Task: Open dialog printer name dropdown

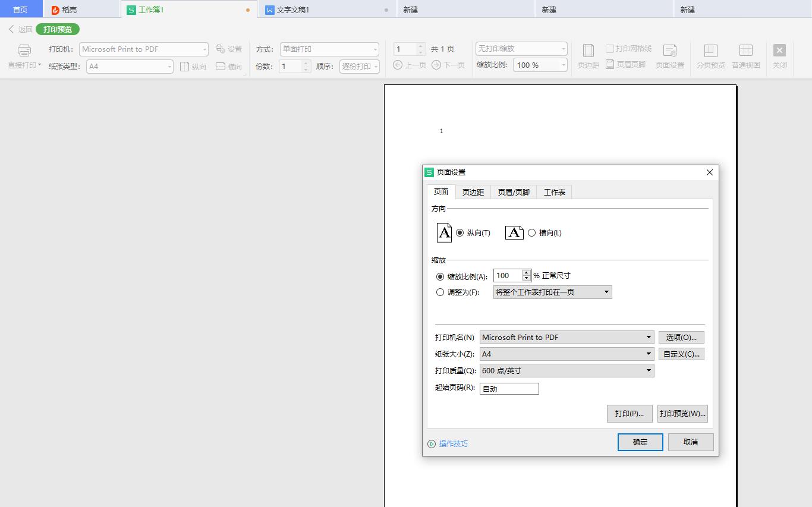Action: [x=566, y=337]
